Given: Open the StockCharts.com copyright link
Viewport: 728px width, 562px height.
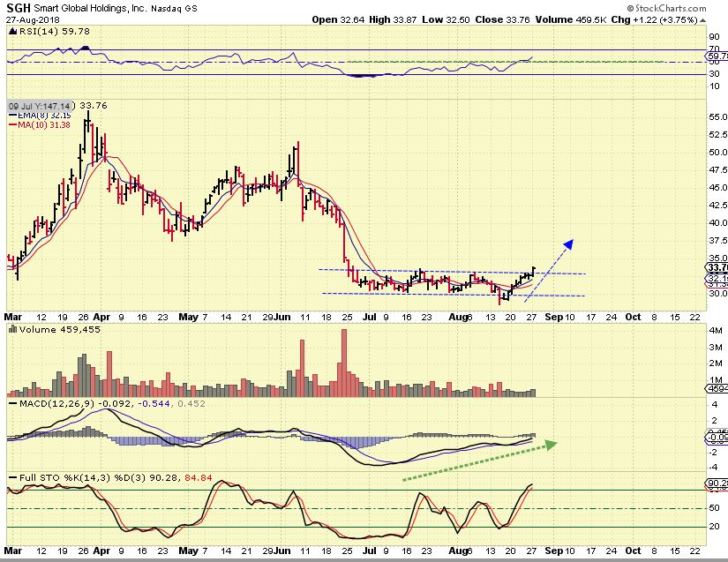Looking at the screenshot, I should pos(666,8).
